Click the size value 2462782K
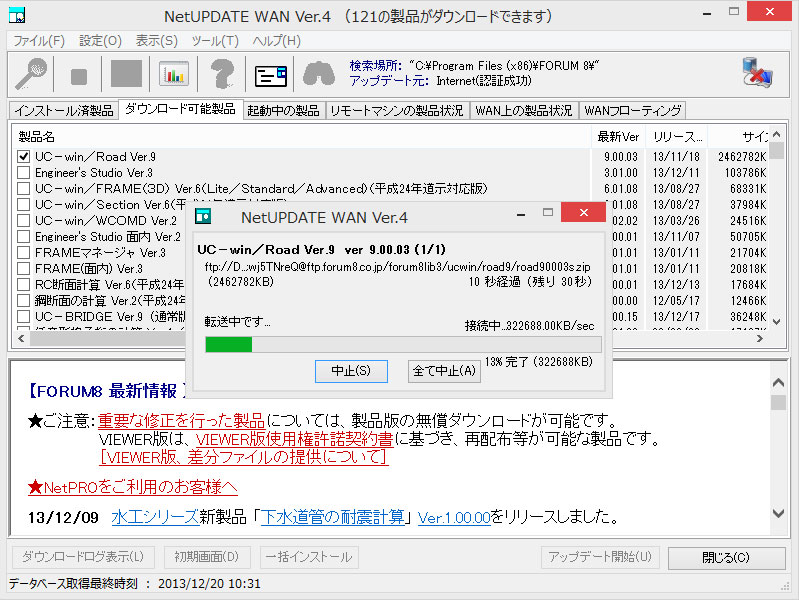 [742, 157]
